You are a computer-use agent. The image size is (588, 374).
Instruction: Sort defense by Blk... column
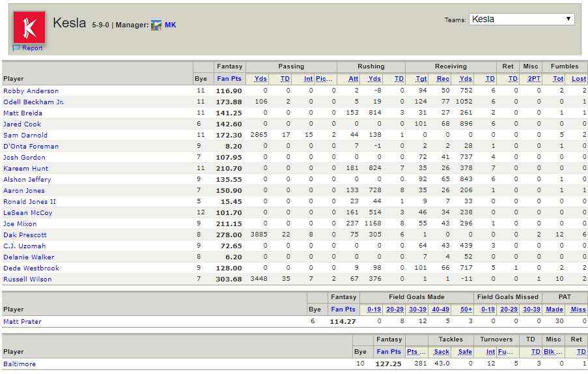click(x=553, y=351)
